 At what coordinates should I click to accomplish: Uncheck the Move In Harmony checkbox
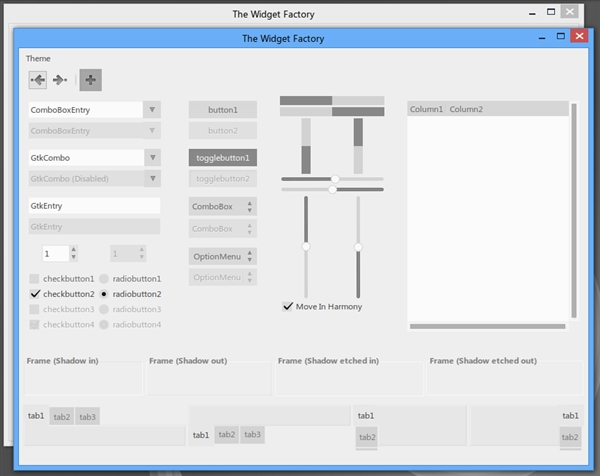(x=287, y=306)
